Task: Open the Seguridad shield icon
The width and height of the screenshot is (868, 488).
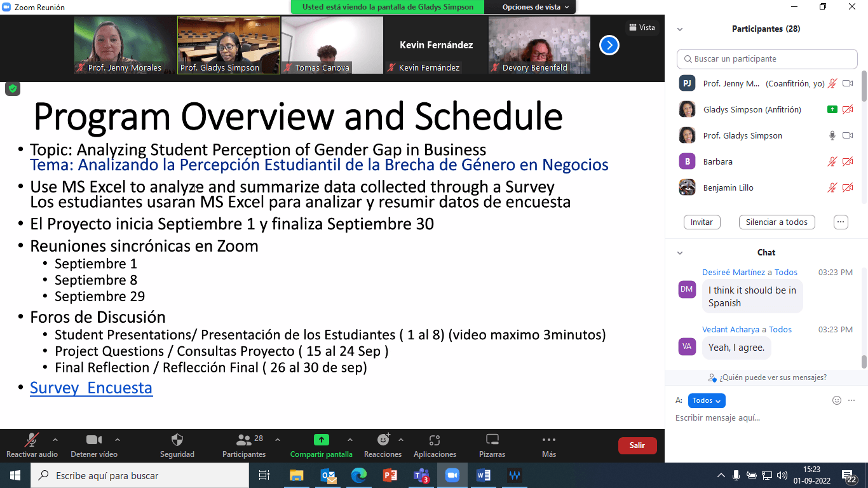Action: [x=177, y=440]
